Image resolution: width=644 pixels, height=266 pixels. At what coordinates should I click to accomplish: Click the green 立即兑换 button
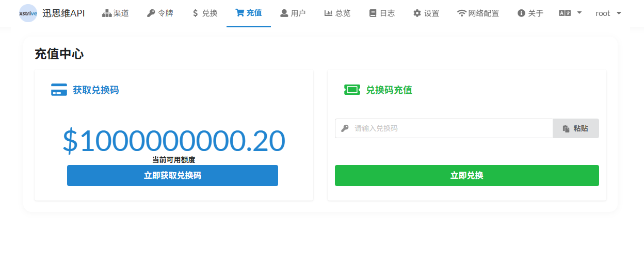pos(467,175)
